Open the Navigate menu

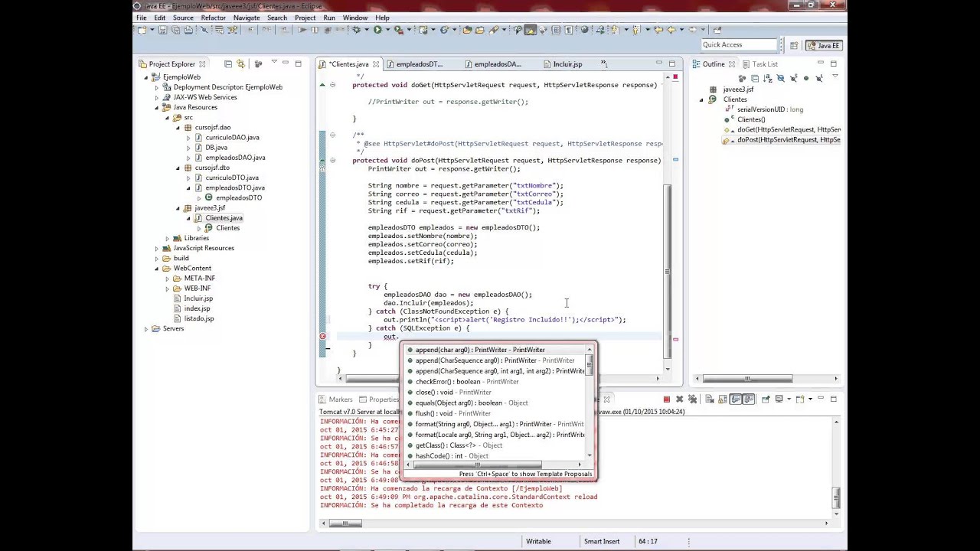click(247, 18)
